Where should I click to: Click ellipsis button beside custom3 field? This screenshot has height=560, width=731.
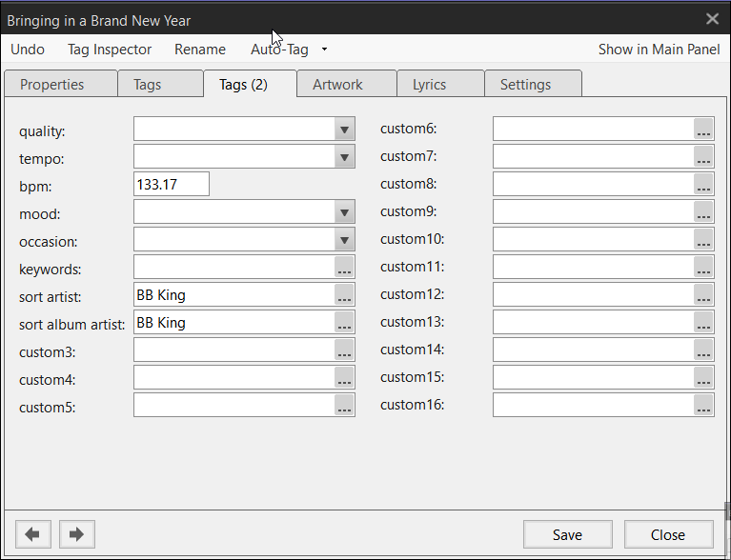pos(344,352)
